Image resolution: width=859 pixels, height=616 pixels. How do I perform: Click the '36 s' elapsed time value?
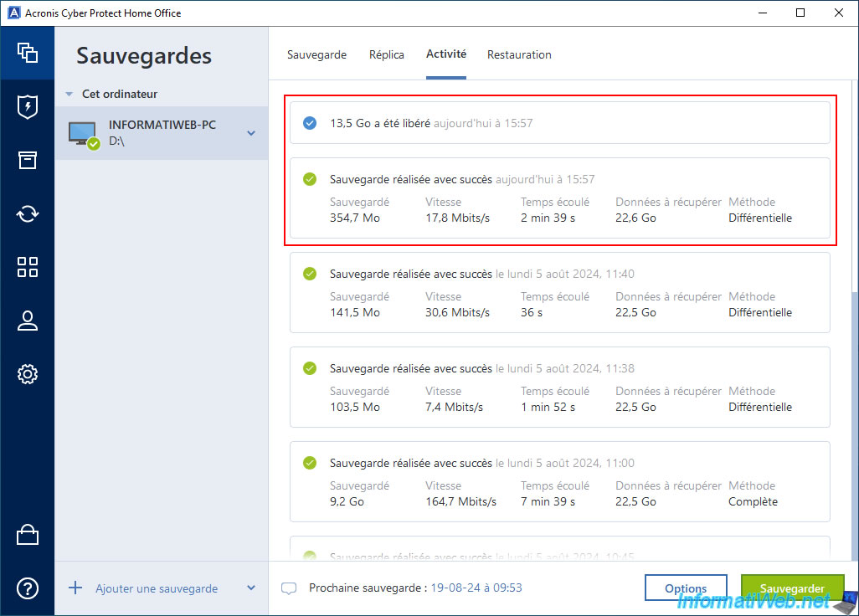532,313
